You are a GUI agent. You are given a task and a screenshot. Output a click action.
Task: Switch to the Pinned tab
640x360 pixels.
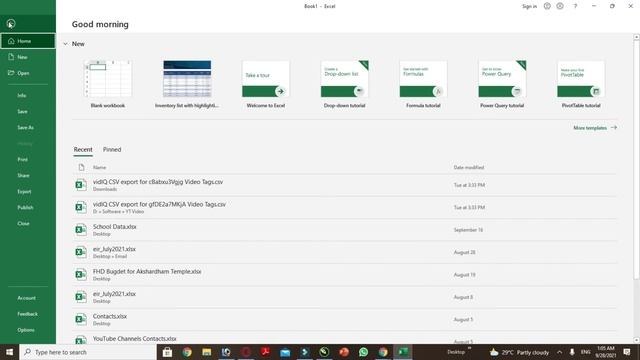(112, 149)
